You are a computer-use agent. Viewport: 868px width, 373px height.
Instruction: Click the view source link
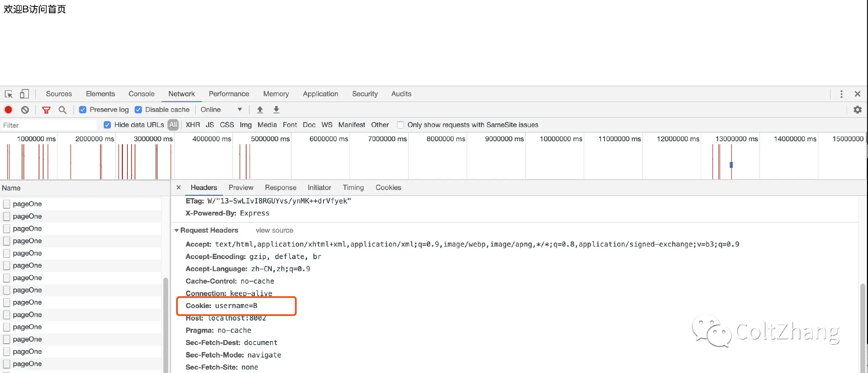point(274,230)
